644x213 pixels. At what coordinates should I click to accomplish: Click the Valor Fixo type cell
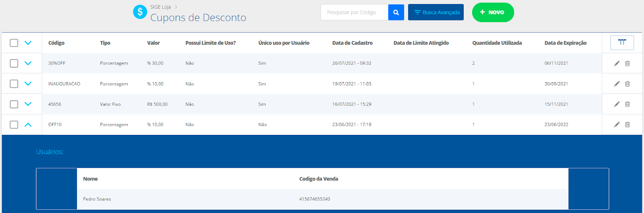click(110, 104)
